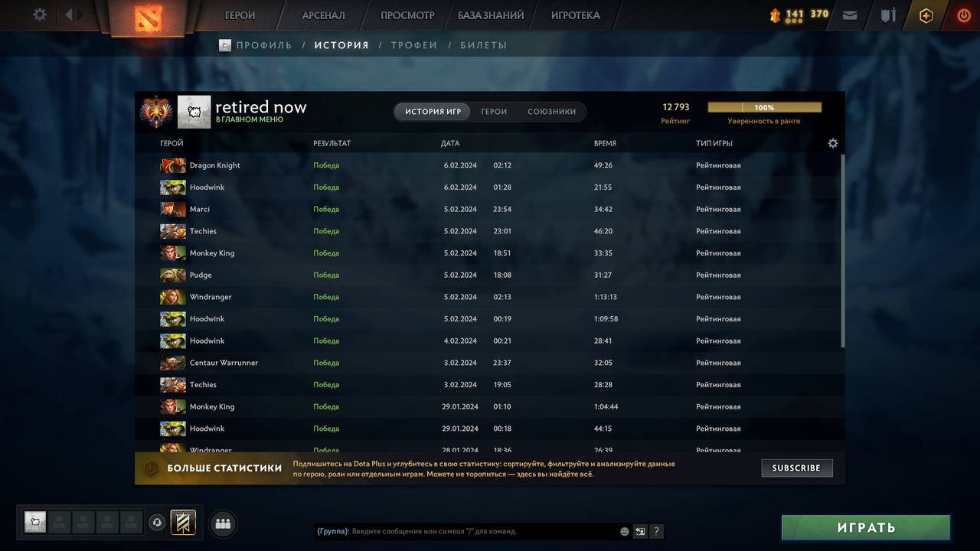
Task: Open the Dota Plus hexagon icon
Action: (926, 15)
